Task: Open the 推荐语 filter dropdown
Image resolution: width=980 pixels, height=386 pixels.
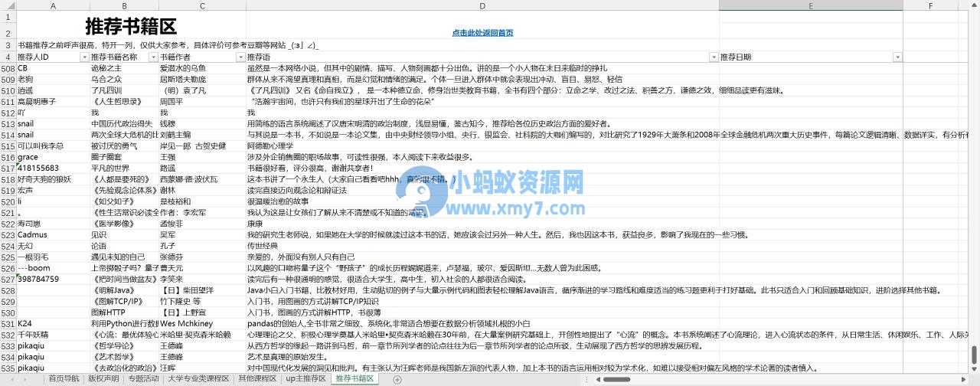Action: (x=714, y=57)
